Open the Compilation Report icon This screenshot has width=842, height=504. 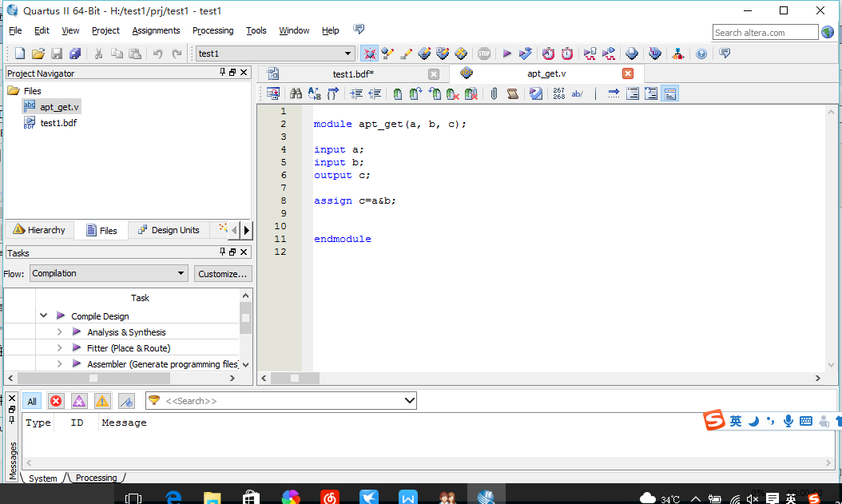pos(632,54)
